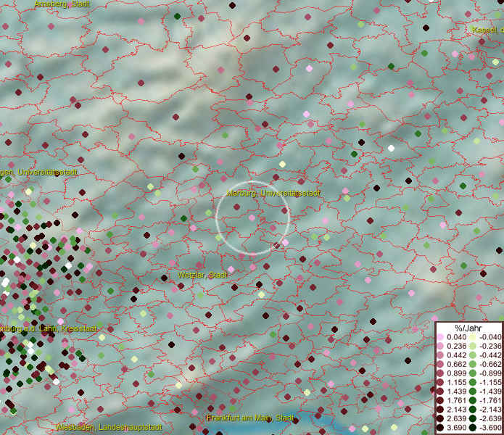Viewport: 504px width, 435px height.
Task: Select the 0.899 legend color swatch
Action: point(440,373)
